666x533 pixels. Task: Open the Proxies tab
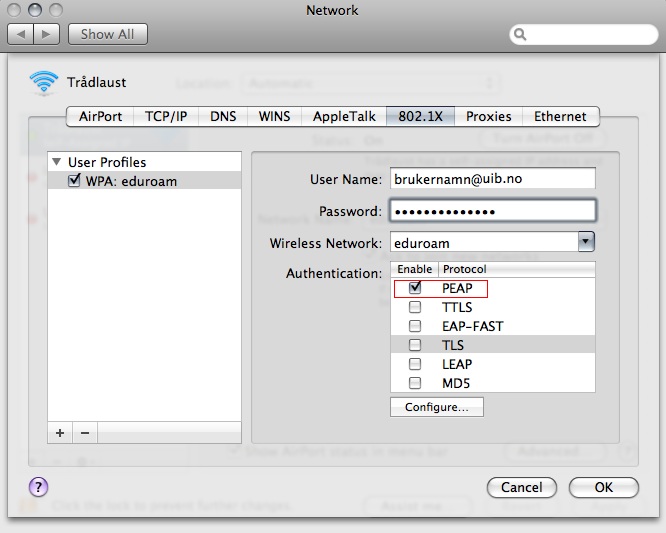point(488,116)
